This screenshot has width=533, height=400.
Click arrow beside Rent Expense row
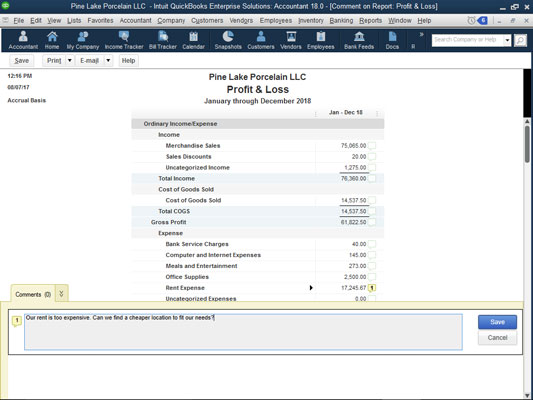pyautogui.click(x=311, y=288)
